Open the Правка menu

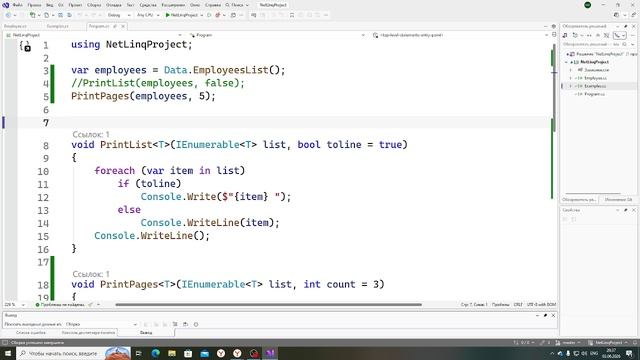tap(34, 5)
